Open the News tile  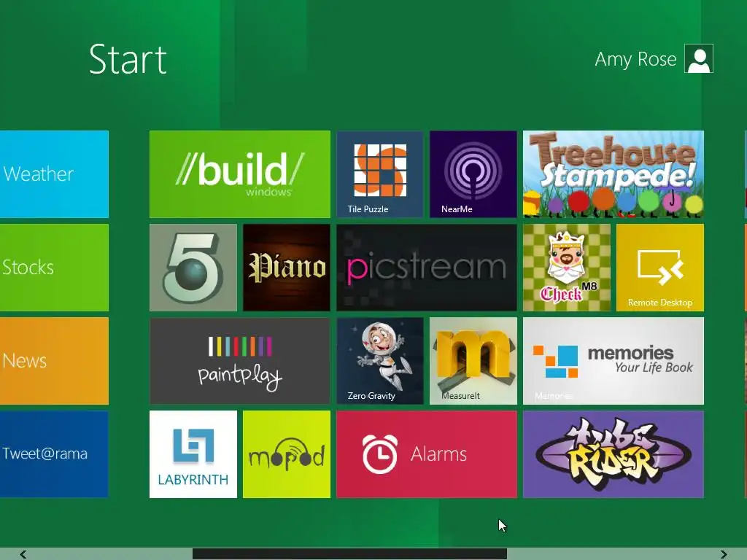pos(54,361)
